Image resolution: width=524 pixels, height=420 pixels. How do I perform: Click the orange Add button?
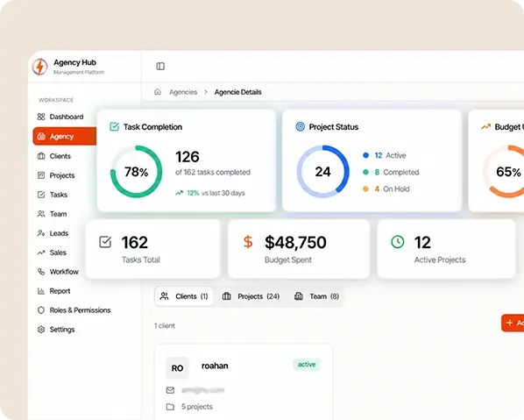point(513,323)
